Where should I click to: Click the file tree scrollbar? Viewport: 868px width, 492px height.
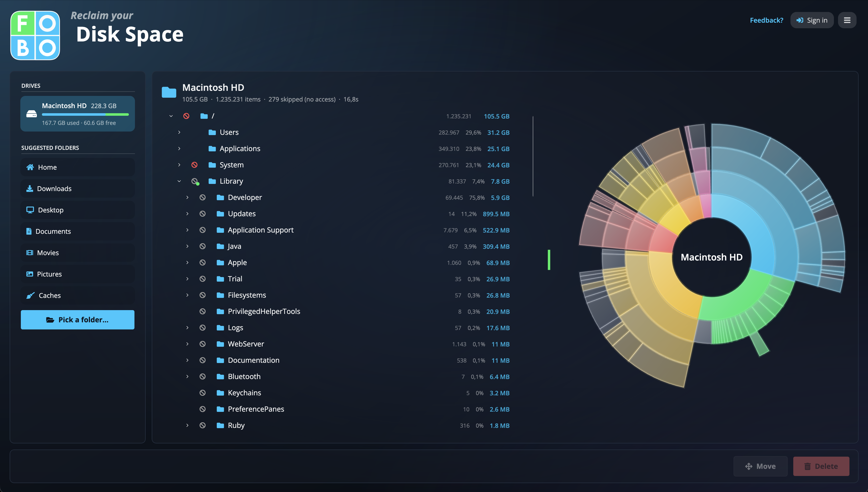[x=533, y=156]
